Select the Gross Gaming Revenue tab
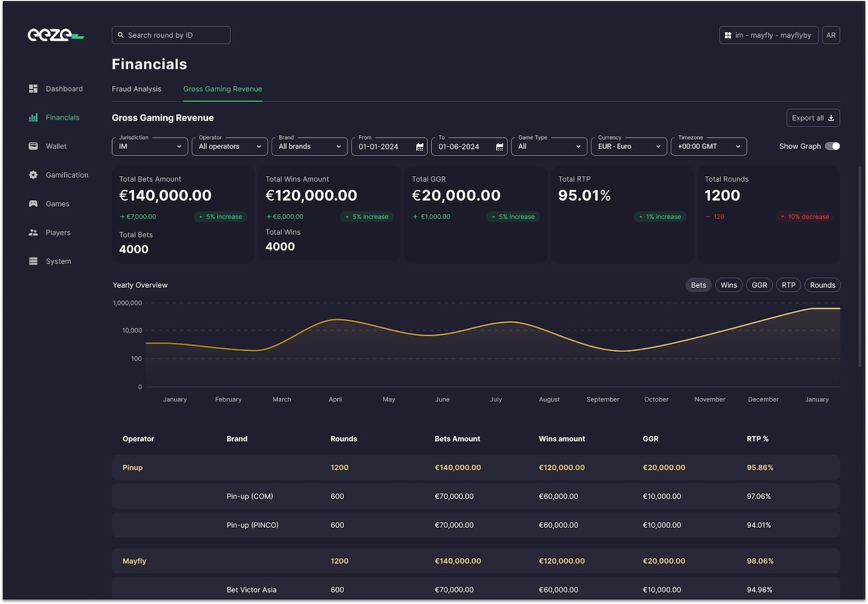 [222, 89]
